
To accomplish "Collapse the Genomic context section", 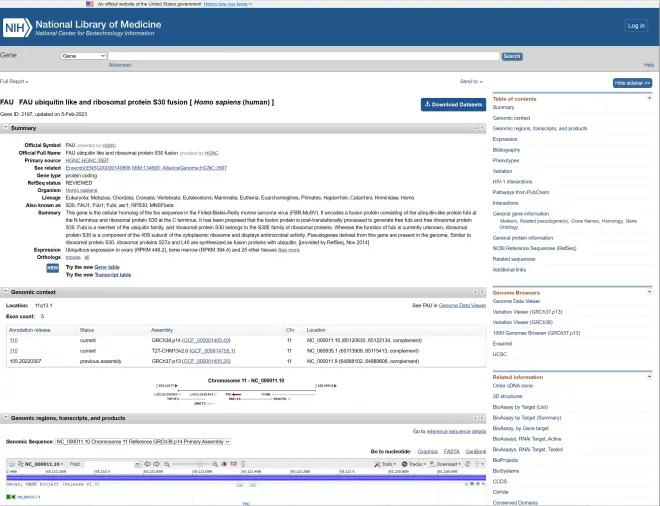I will coord(5,291).
